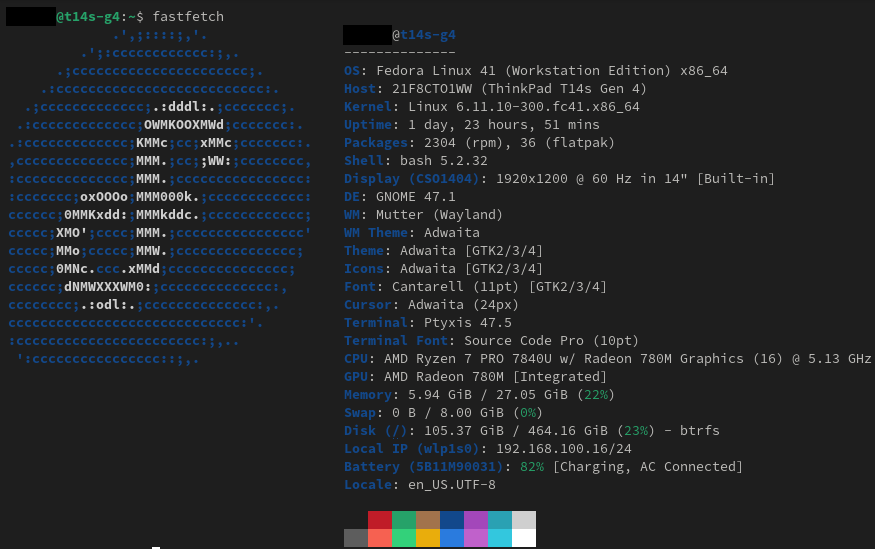
Task: Select the dark purple color block
Action: (475, 520)
